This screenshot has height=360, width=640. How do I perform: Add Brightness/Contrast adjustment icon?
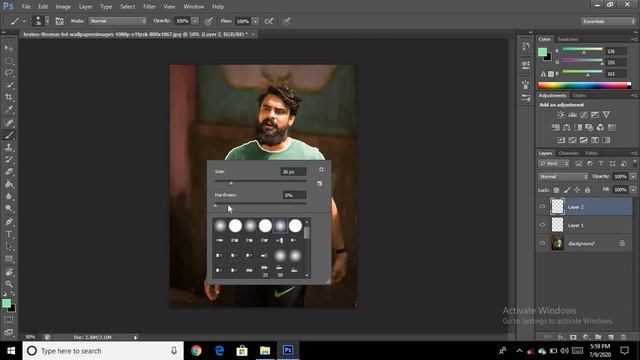561,115
